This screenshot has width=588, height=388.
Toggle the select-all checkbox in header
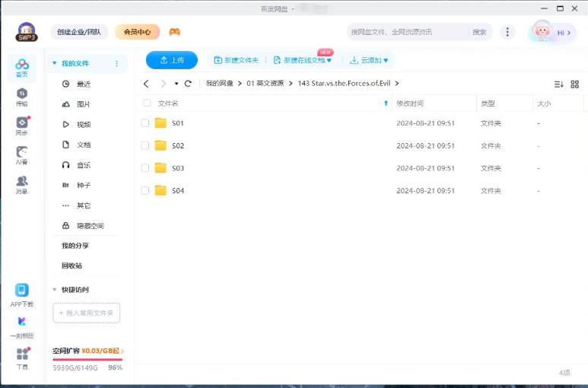pyautogui.click(x=147, y=103)
